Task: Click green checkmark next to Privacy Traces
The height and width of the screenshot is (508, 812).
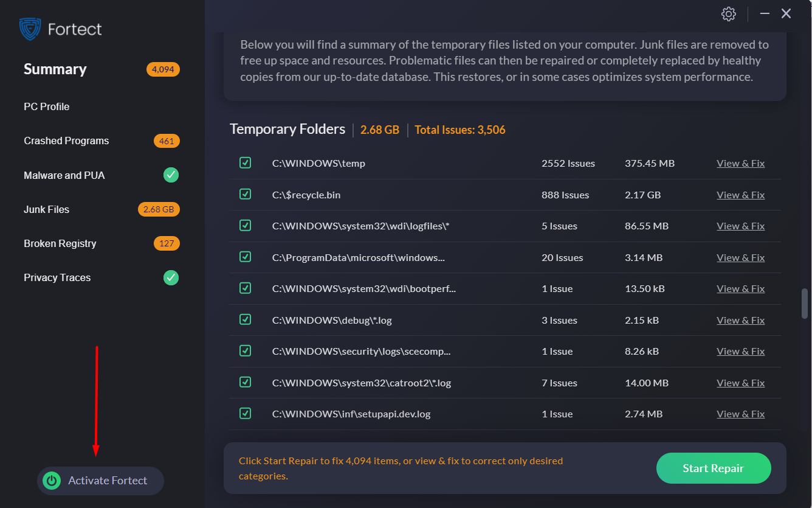Action: coord(171,277)
